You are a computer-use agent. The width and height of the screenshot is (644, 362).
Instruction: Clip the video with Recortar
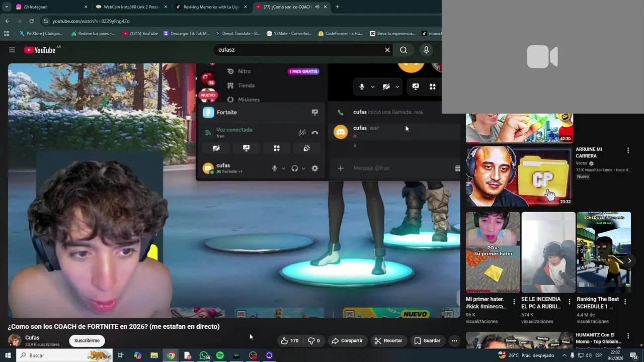388,340
